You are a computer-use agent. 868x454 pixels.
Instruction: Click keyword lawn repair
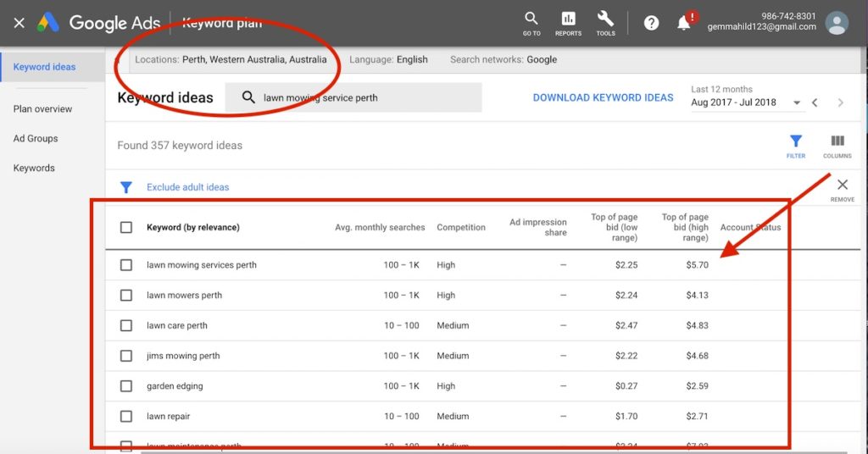pyautogui.click(x=169, y=417)
